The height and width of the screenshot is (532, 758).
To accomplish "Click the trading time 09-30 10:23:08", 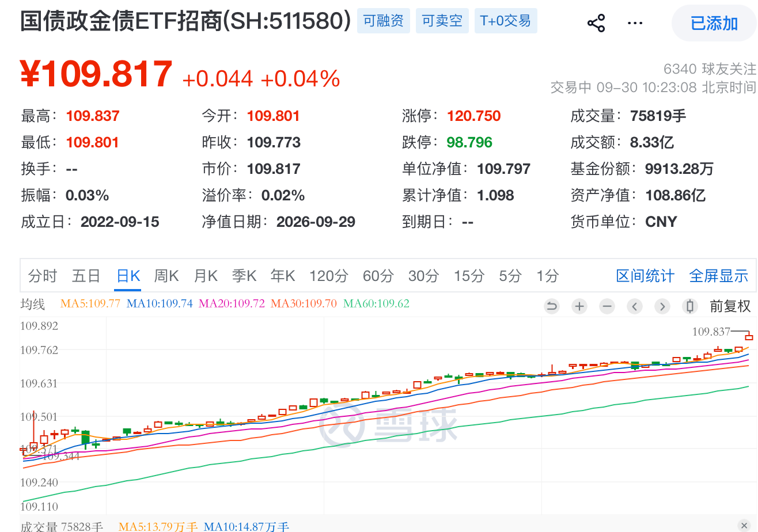I will click(646, 88).
